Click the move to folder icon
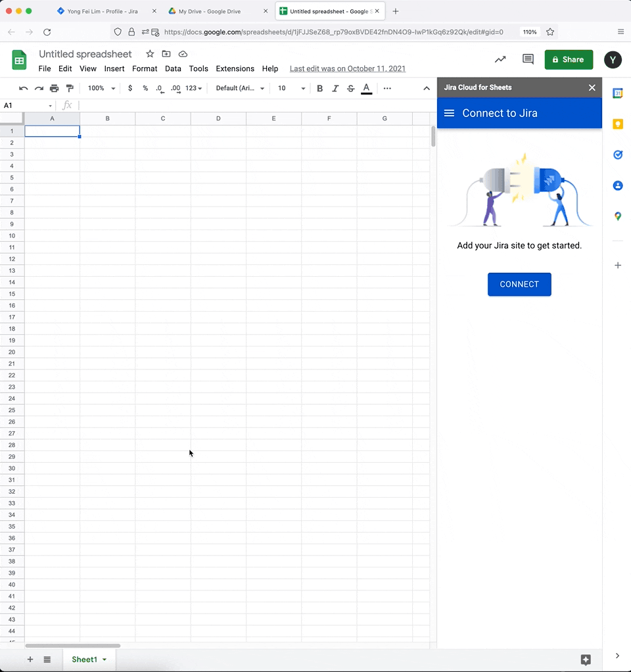 tap(166, 53)
